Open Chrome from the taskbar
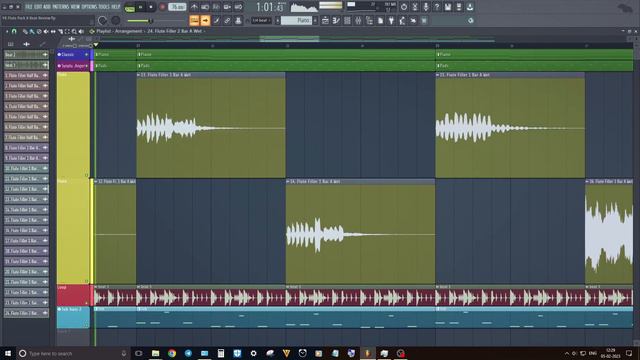640x360 pixels. tap(172, 353)
